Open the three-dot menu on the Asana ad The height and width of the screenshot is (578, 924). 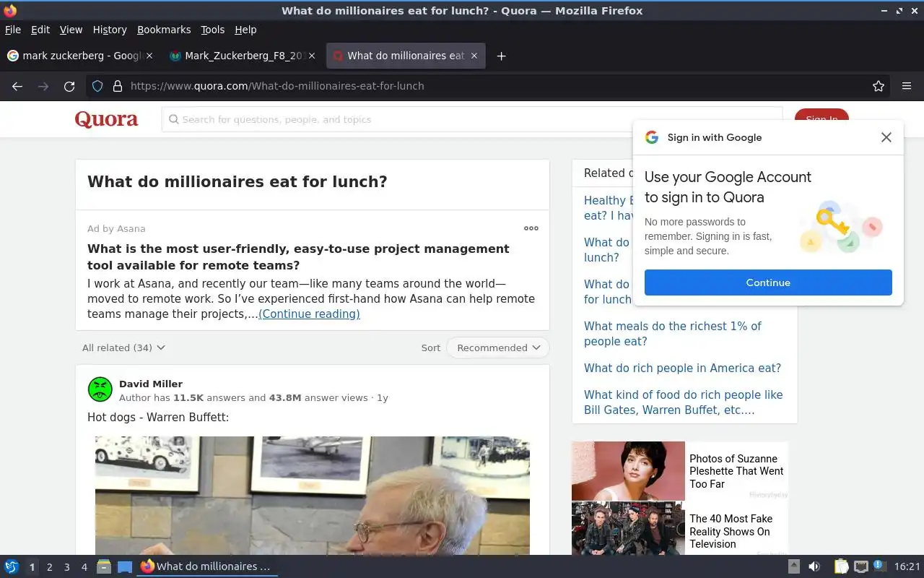pos(531,228)
